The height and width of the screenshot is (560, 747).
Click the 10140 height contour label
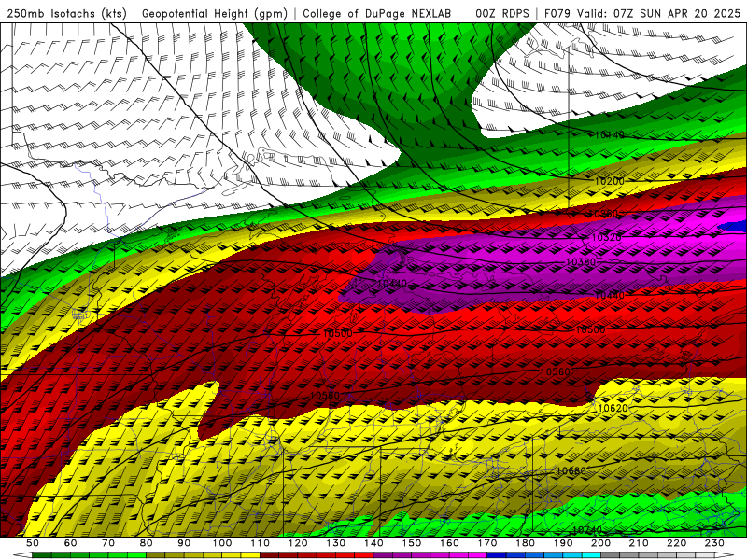(610, 135)
